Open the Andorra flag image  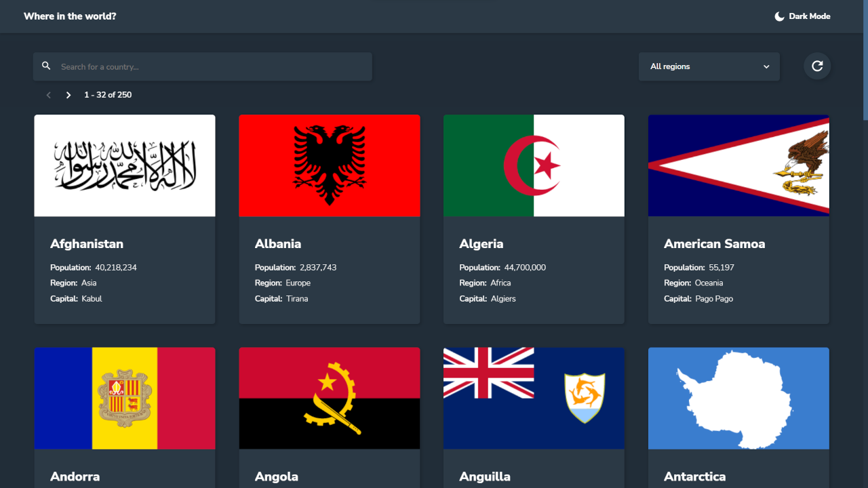pyautogui.click(x=125, y=399)
